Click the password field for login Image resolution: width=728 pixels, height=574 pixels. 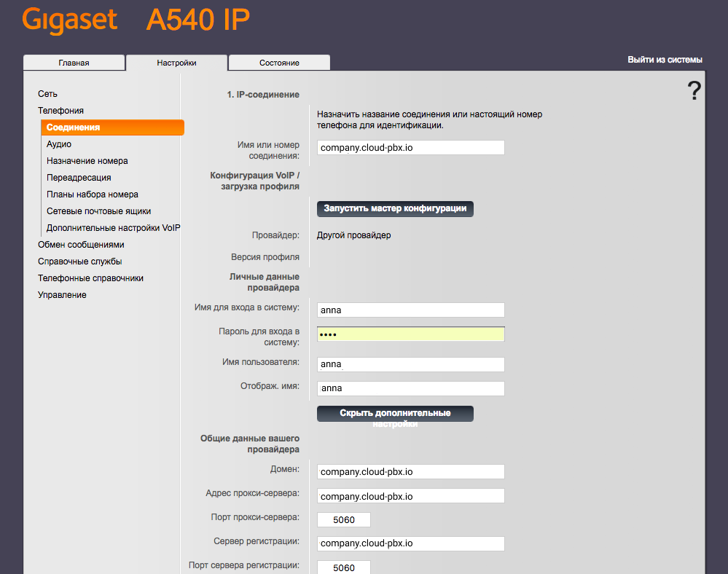coord(411,334)
